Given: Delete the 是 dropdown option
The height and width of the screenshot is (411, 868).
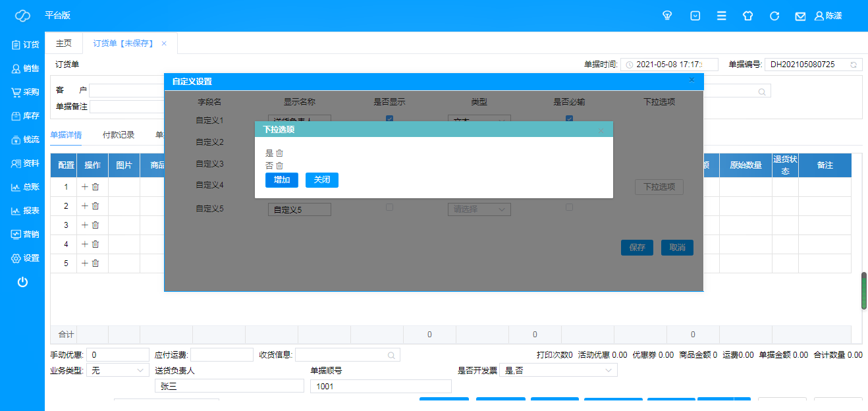Looking at the screenshot, I should coord(280,153).
